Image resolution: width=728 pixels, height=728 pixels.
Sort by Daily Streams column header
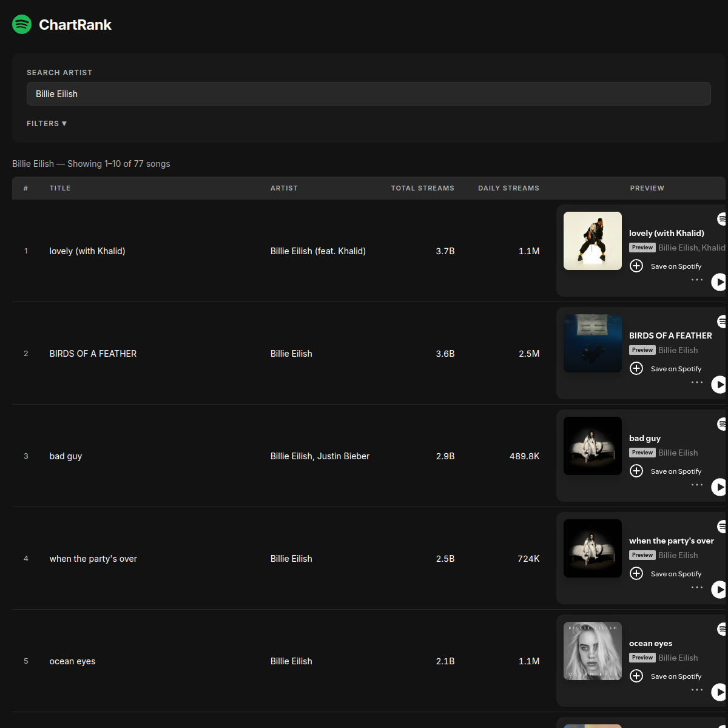tap(508, 188)
